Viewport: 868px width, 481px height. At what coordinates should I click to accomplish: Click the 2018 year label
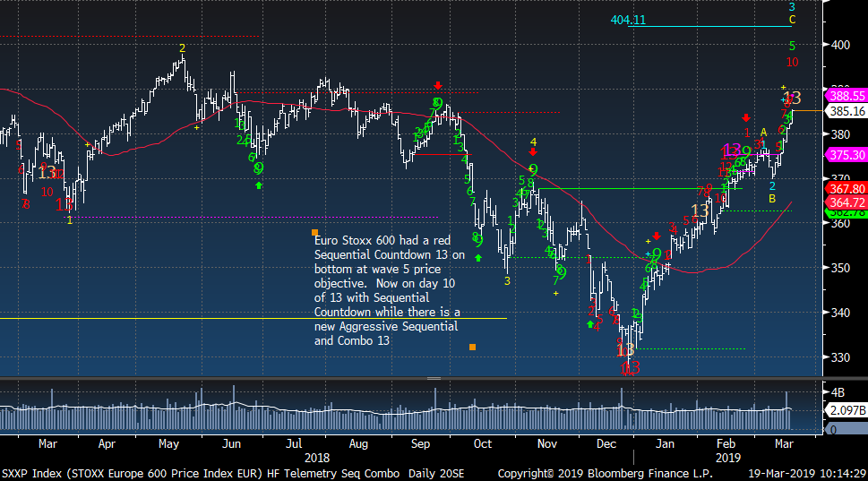tap(316, 459)
